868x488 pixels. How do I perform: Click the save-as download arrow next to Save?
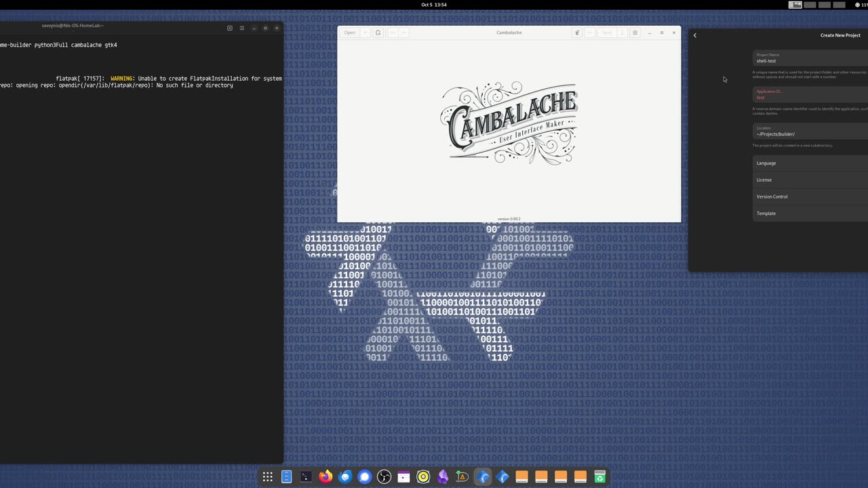(x=621, y=33)
